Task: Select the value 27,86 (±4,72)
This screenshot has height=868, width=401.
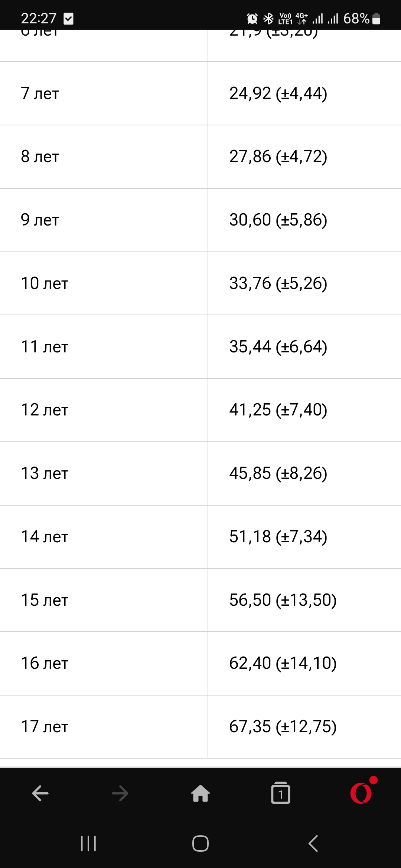Action: point(278,157)
